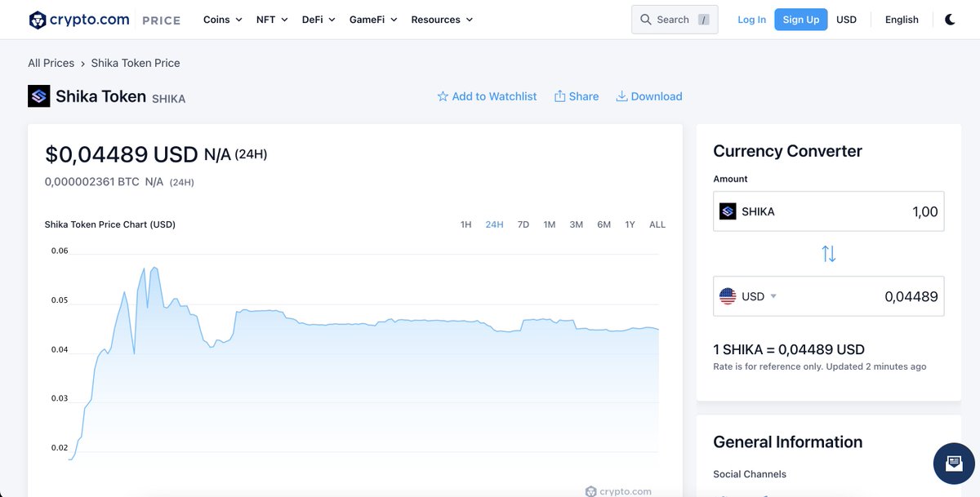Click the PRICE label beside logo
The height and width of the screenshot is (497, 980).
tap(161, 20)
